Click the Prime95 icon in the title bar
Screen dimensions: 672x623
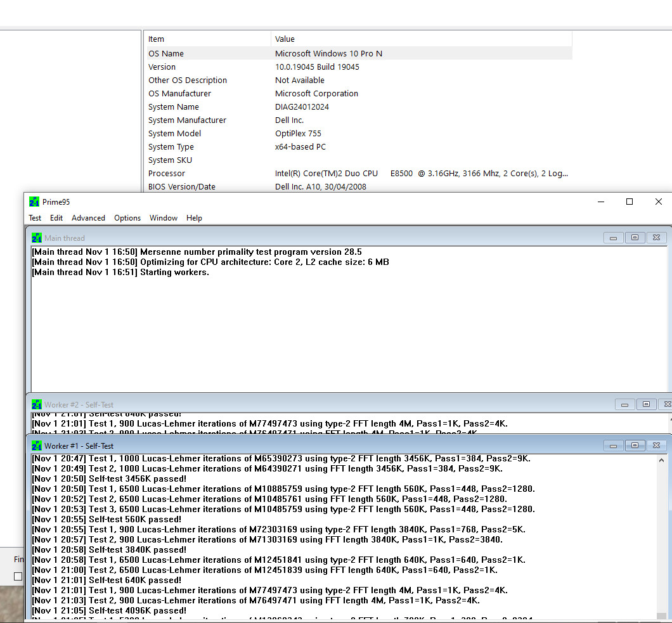(x=34, y=202)
